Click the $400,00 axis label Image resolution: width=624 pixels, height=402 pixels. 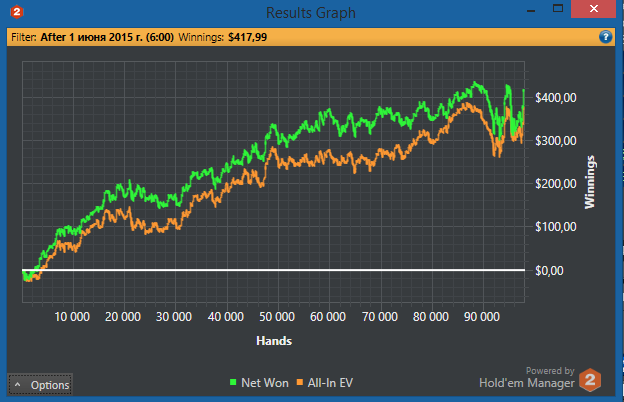pos(556,98)
